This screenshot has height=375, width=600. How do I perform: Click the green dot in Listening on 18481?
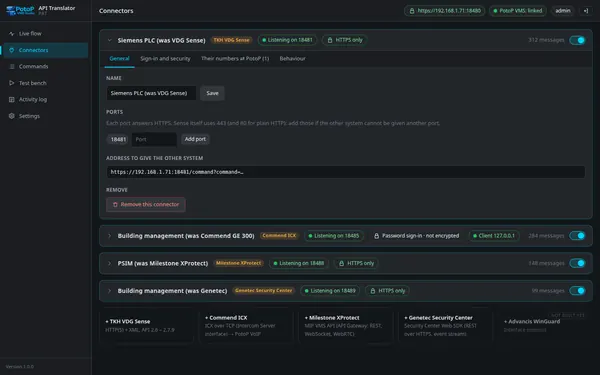pyautogui.click(x=264, y=40)
